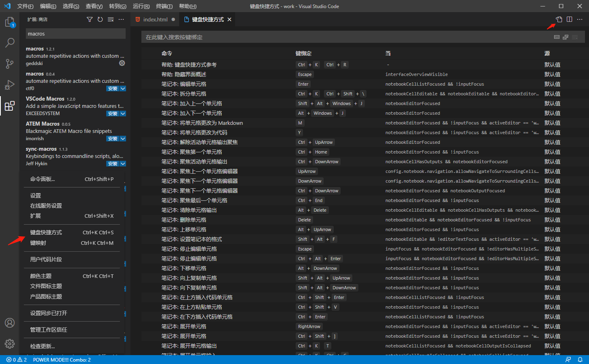
Task: Clear extensions search results icon
Action: pos(111,19)
